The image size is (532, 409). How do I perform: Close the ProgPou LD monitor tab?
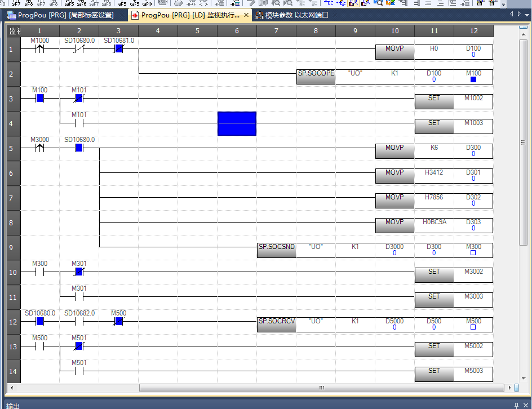[246, 15]
